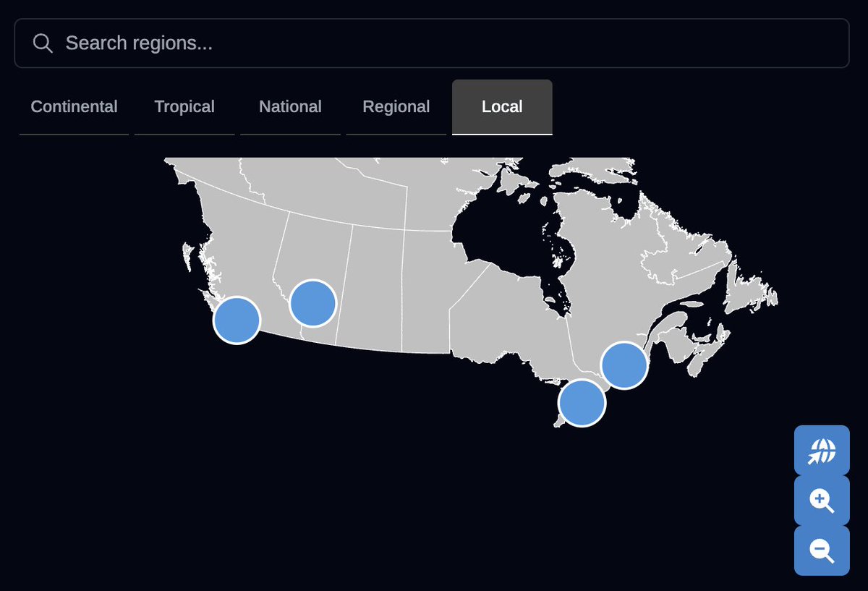This screenshot has height=591, width=868.
Task: Switch to the Continental tab
Action: [74, 107]
